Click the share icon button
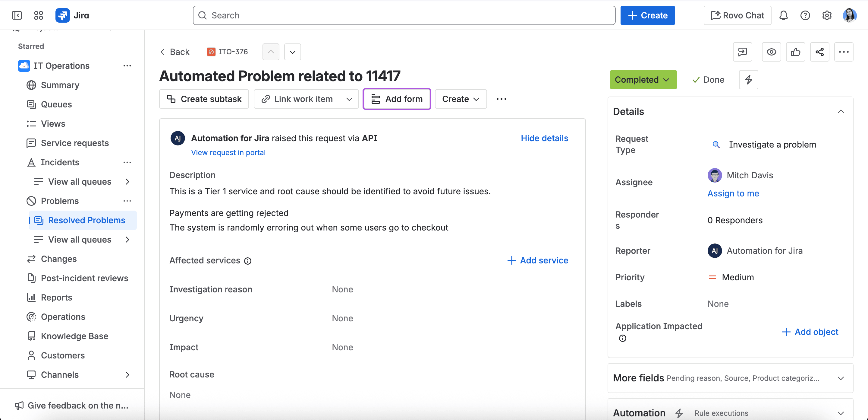 [x=819, y=52]
